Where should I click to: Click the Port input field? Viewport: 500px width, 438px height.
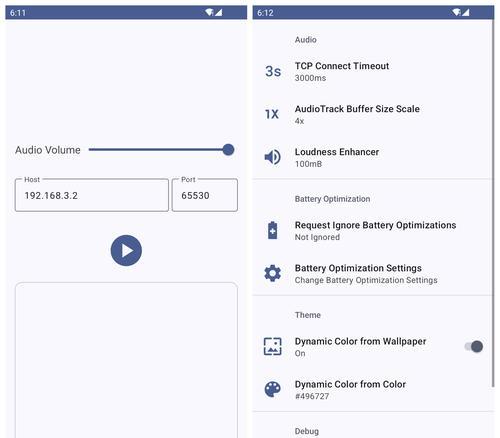point(205,195)
